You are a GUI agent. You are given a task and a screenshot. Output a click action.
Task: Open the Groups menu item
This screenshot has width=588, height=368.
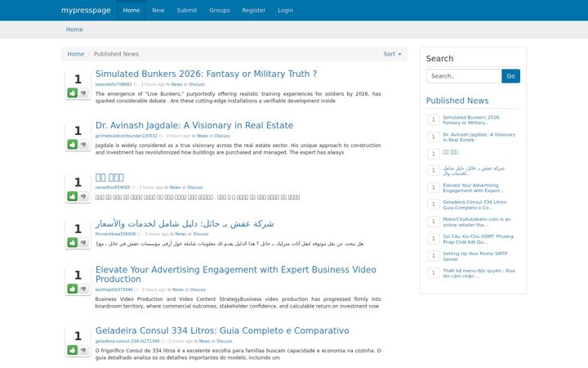220,10
